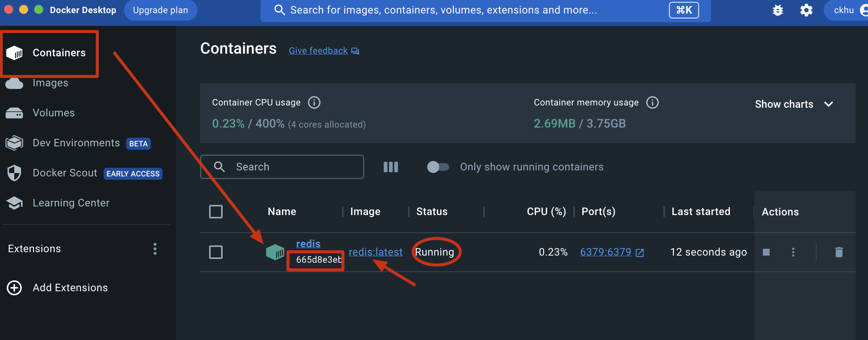Click the Images cloud icon
The height and width of the screenshot is (340, 868).
click(14, 83)
